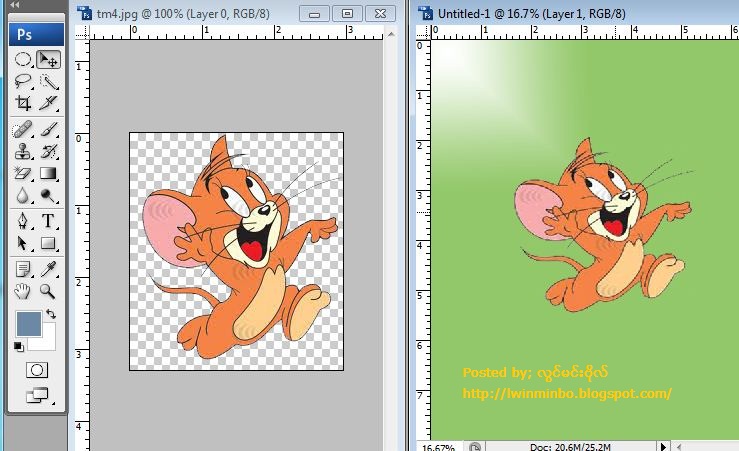Select the Move tool
The image size is (739, 451).
click(x=48, y=60)
